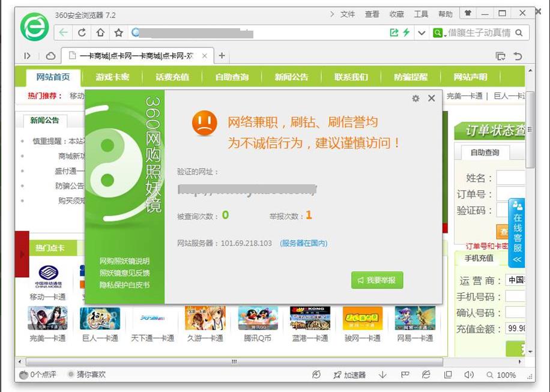The height and width of the screenshot is (392, 550).
Task: Open the 新闻公告 navigation item
Action: pyautogui.click(x=291, y=77)
